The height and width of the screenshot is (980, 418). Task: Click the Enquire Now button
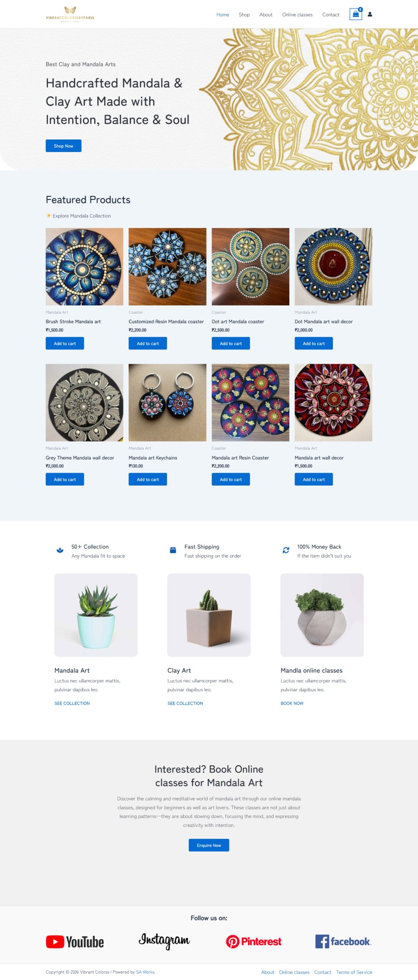tap(209, 845)
